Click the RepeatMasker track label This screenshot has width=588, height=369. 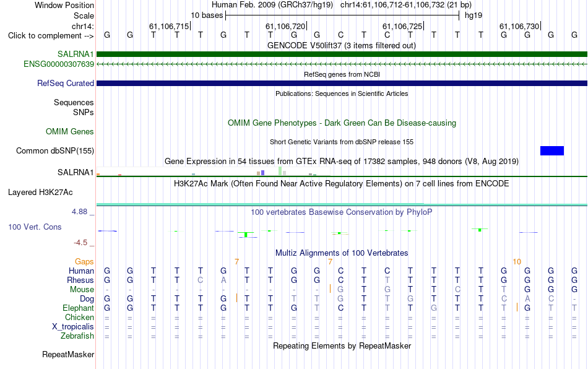point(68,354)
